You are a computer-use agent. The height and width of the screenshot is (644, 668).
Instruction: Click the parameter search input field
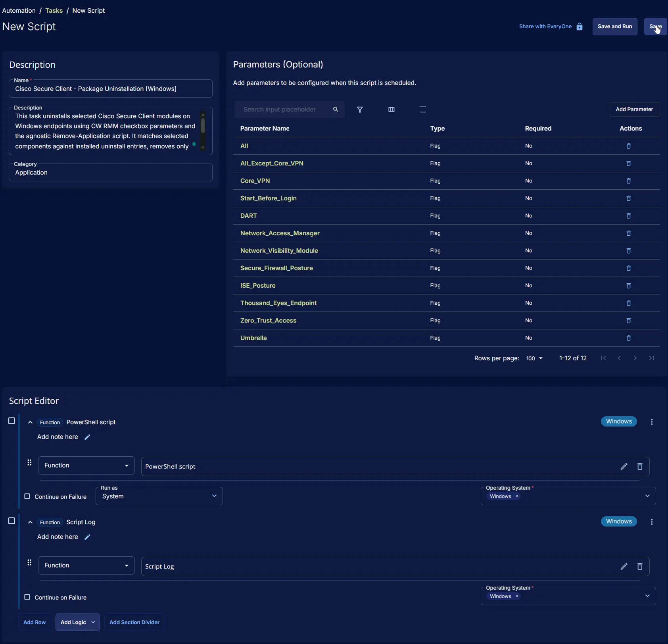(284, 110)
